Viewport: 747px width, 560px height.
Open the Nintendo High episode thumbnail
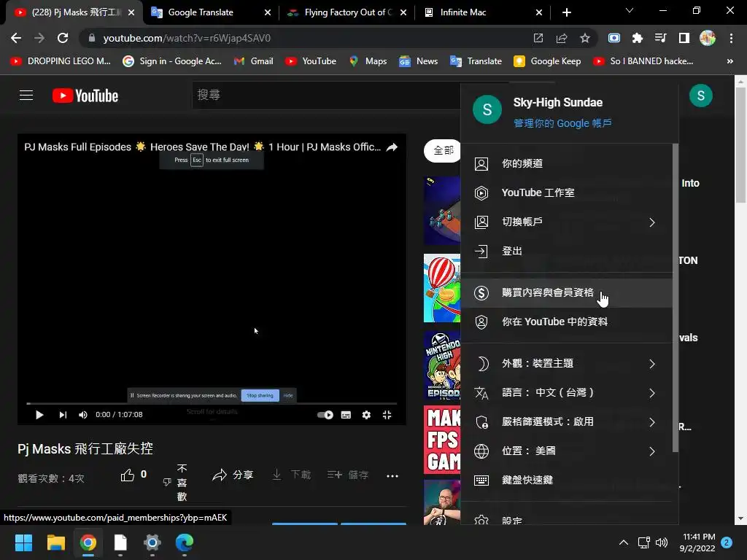click(442, 365)
